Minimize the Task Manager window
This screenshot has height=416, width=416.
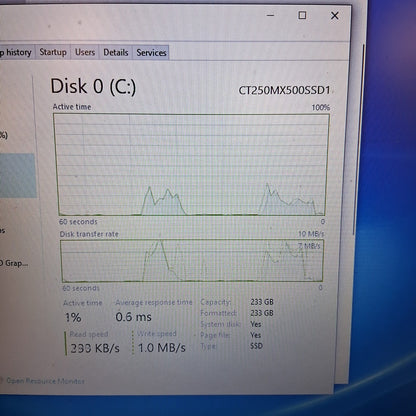(x=271, y=15)
